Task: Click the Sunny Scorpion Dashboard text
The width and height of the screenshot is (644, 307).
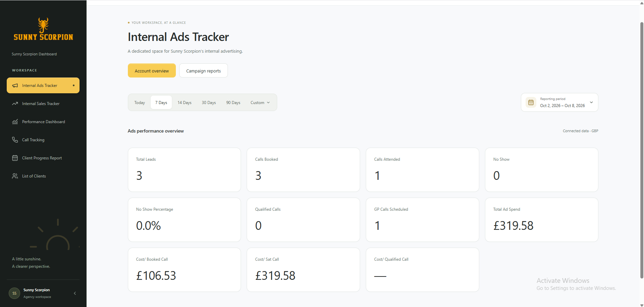Action: (34, 54)
